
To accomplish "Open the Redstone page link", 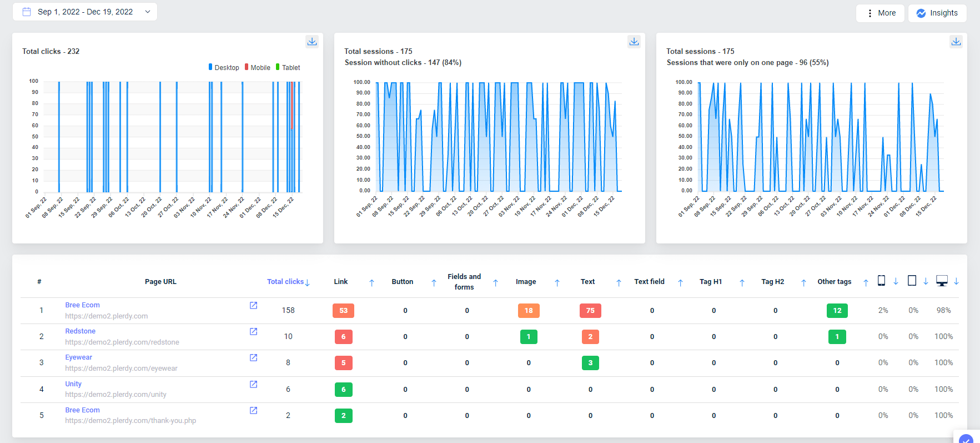I will [81, 331].
